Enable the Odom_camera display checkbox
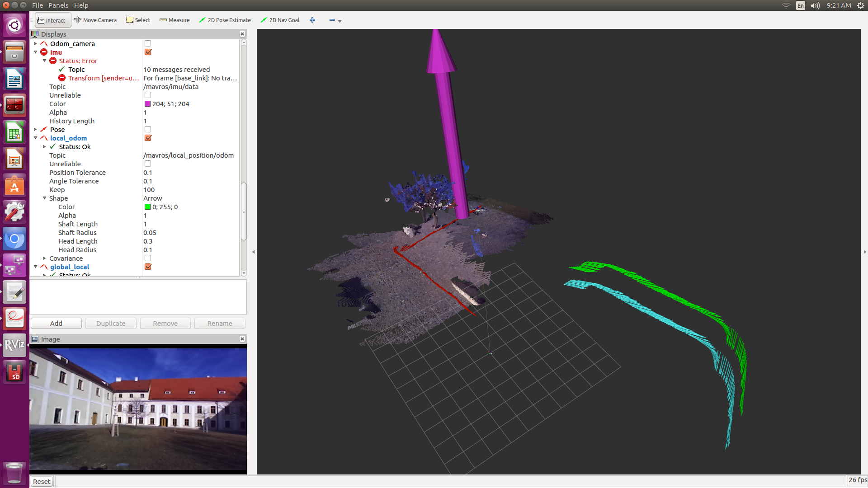The image size is (868, 488). pyautogui.click(x=148, y=44)
